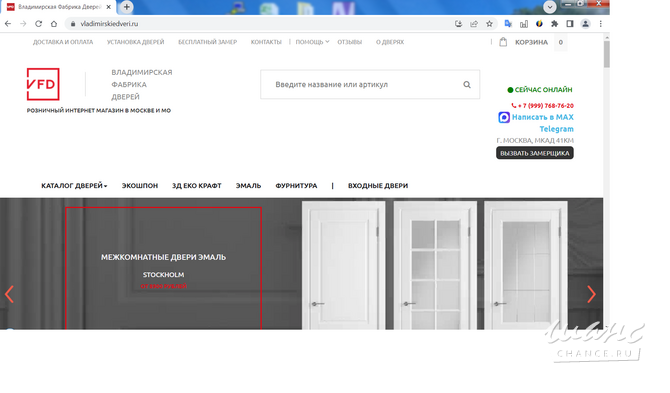The image size is (670, 393).
Task: Expand Каталог дверей menu
Action: (x=74, y=186)
